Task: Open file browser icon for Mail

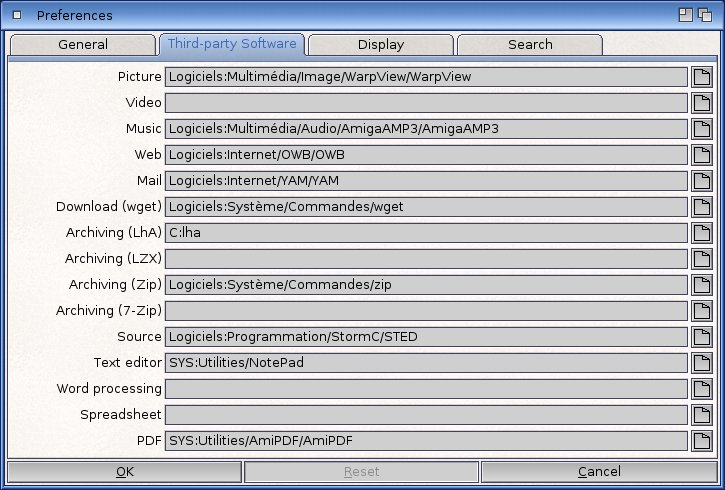Action: pyautogui.click(x=701, y=181)
